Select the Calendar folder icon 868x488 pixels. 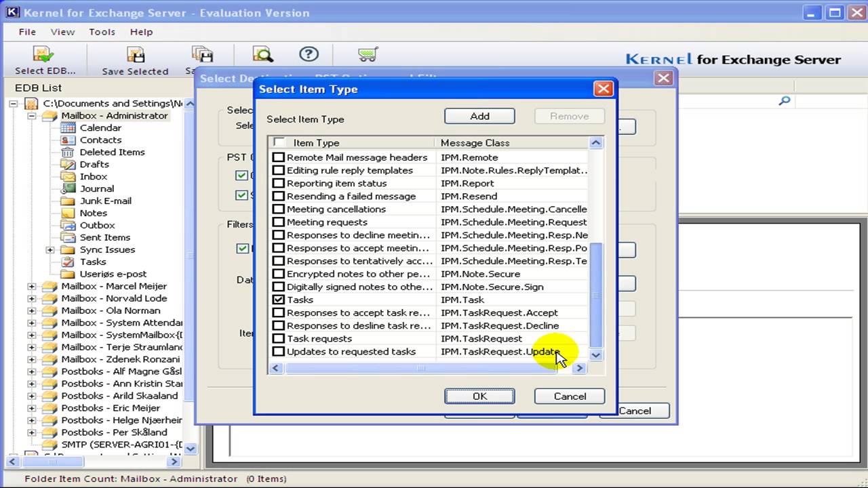pos(68,127)
